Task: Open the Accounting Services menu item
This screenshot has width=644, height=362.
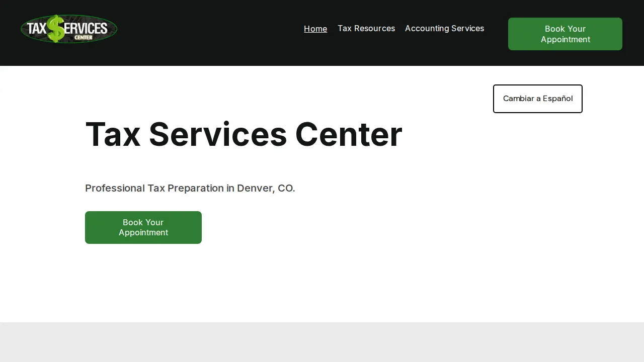Action: (x=444, y=28)
